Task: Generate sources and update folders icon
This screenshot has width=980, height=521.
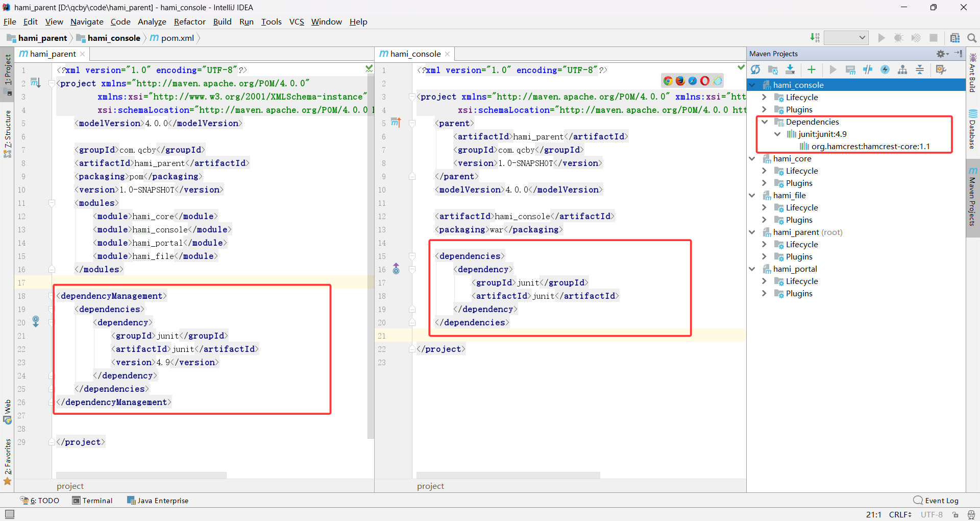Action: (773, 69)
